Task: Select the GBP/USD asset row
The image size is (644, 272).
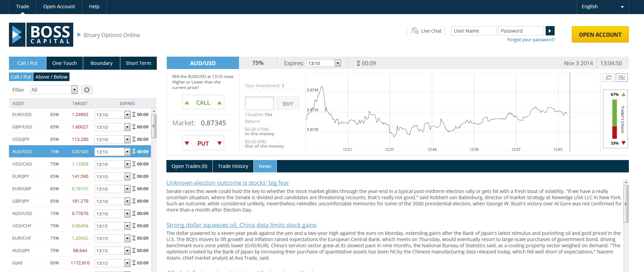Action: tap(80, 127)
